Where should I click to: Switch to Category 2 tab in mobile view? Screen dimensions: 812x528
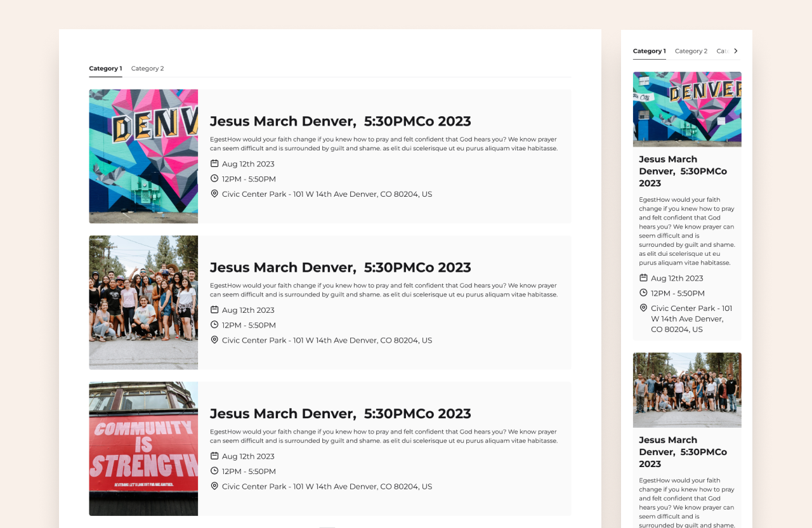point(691,51)
